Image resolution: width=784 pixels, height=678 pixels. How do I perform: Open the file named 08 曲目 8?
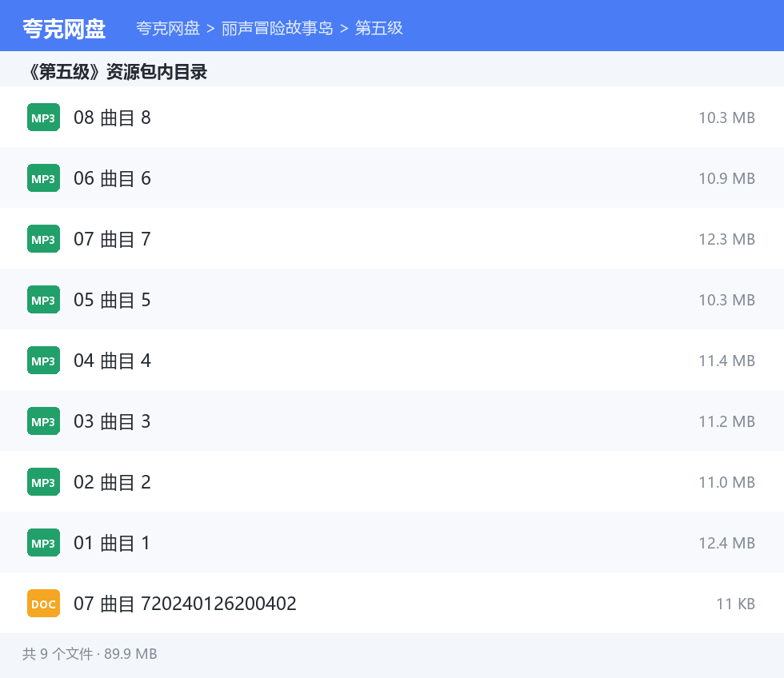coord(112,118)
